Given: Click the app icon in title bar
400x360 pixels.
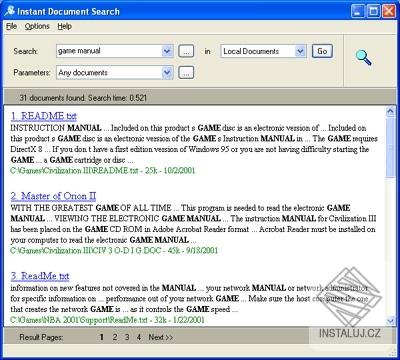Looking at the screenshot, I should click(x=9, y=11).
